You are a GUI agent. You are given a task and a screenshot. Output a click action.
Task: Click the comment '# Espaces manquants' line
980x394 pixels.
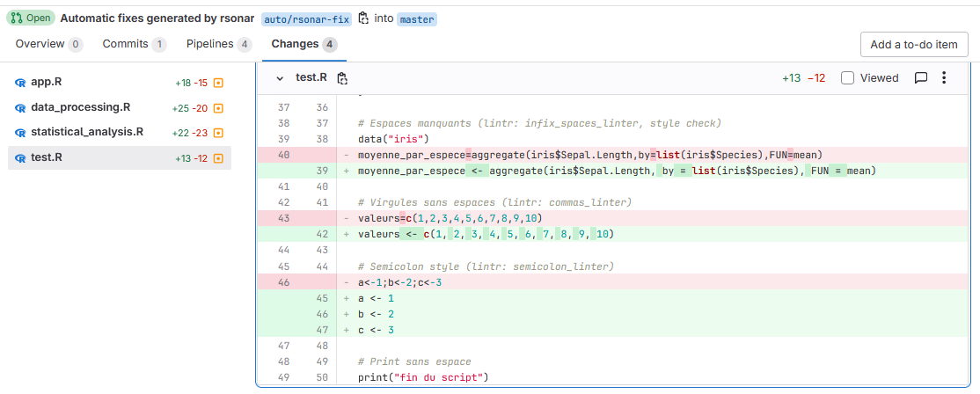[540, 124]
